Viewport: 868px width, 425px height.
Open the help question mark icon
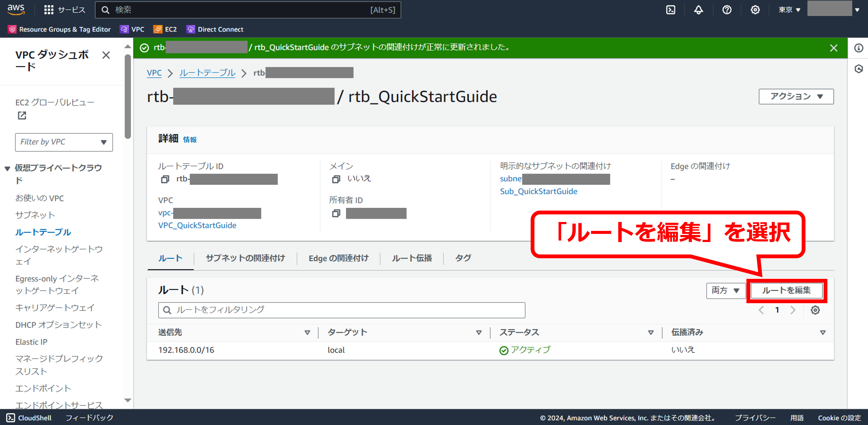click(727, 10)
